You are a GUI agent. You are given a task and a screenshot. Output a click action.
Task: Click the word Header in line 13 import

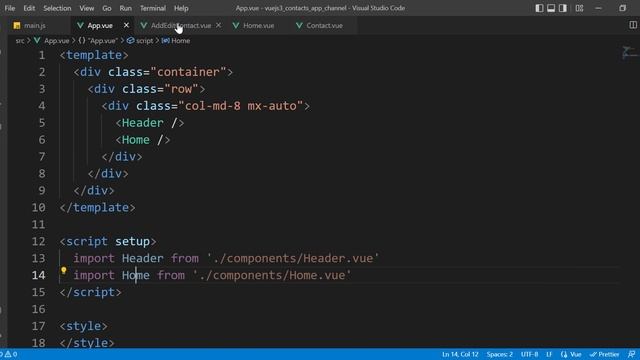tap(142, 258)
